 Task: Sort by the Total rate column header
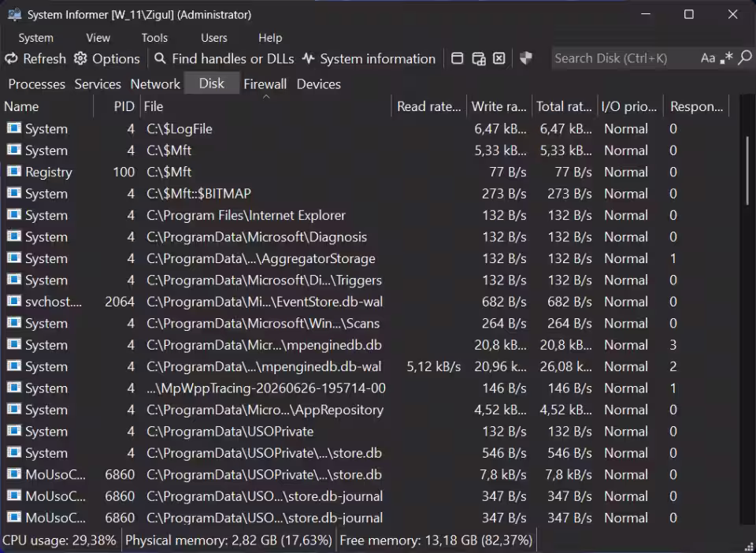pyautogui.click(x=564, y=106)
